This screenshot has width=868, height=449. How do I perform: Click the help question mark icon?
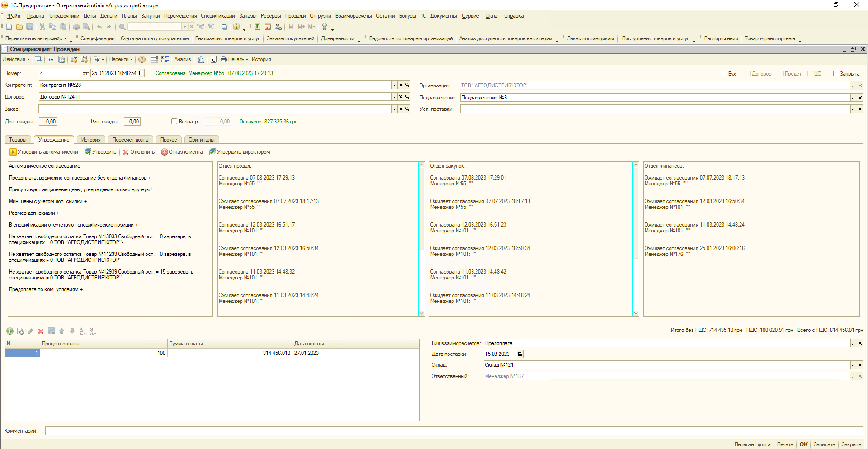tap(142, 59)
